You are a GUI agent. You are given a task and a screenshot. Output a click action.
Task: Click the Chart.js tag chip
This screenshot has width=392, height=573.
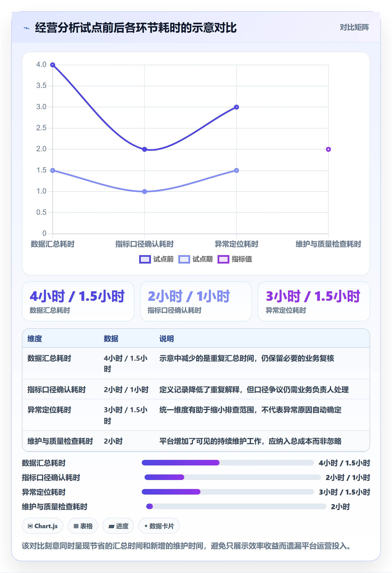point(43,526)
